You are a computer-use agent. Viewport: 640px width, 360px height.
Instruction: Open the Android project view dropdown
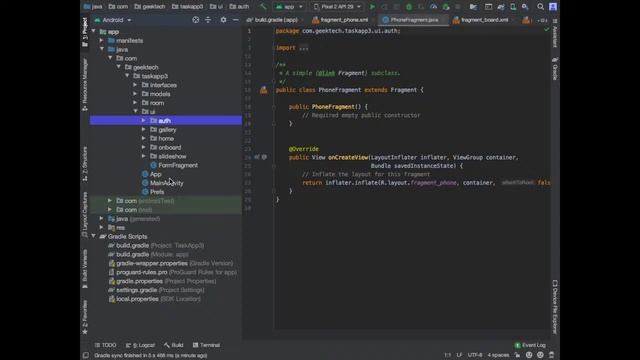tap(113, 20)
